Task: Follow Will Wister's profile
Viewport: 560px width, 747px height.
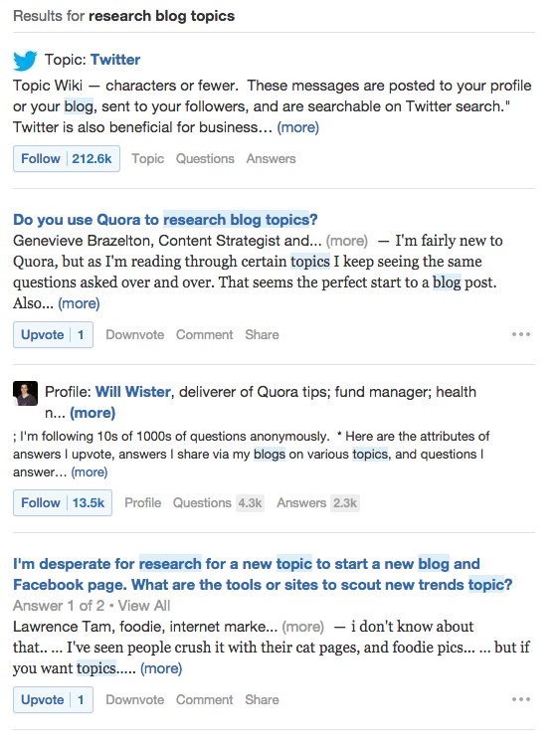Action: (x=63, y=502)
